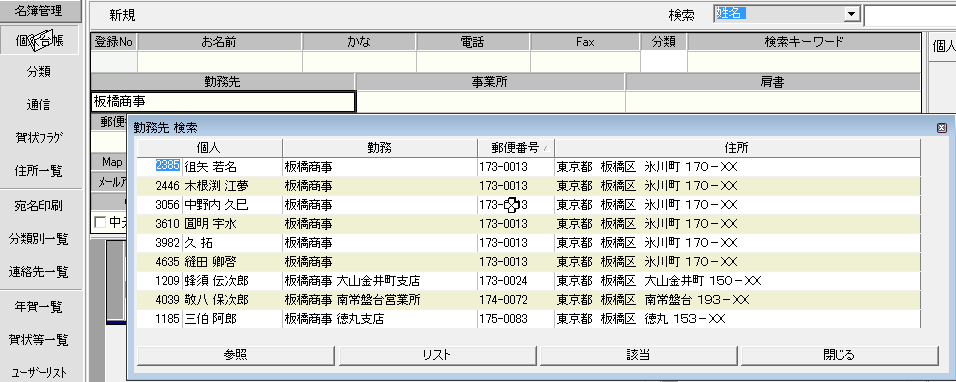
Task: Click the 電話 input field
Action: click(473, 62)
